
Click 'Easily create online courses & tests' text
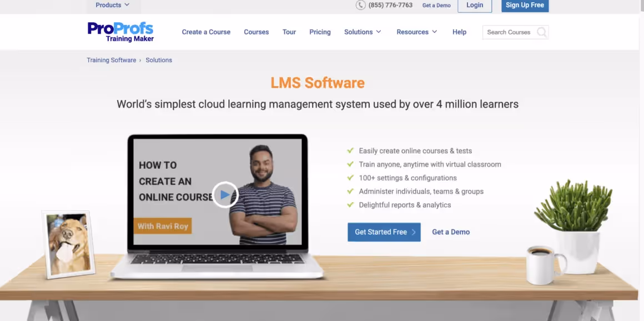tap(415, 151)
